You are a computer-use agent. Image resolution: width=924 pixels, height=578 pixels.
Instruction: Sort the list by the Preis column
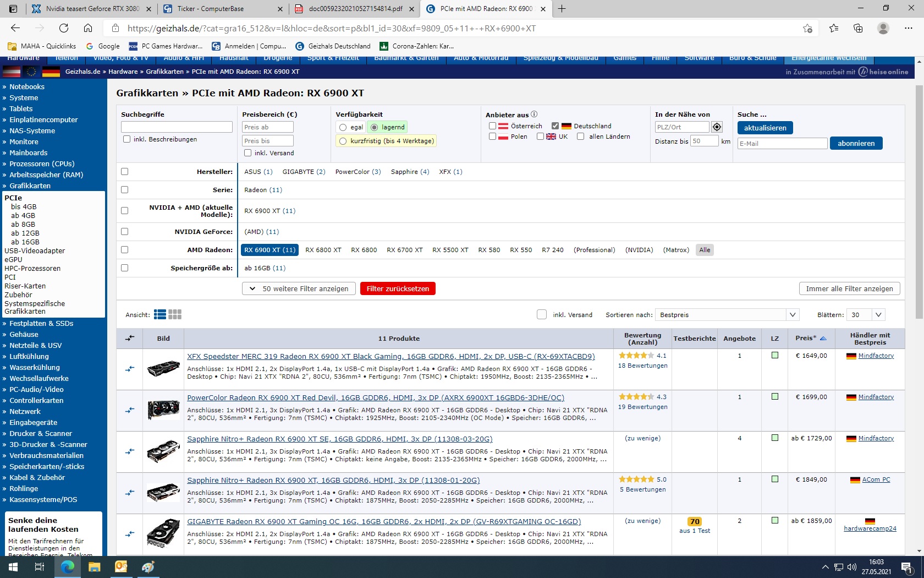tap(811, 338)
